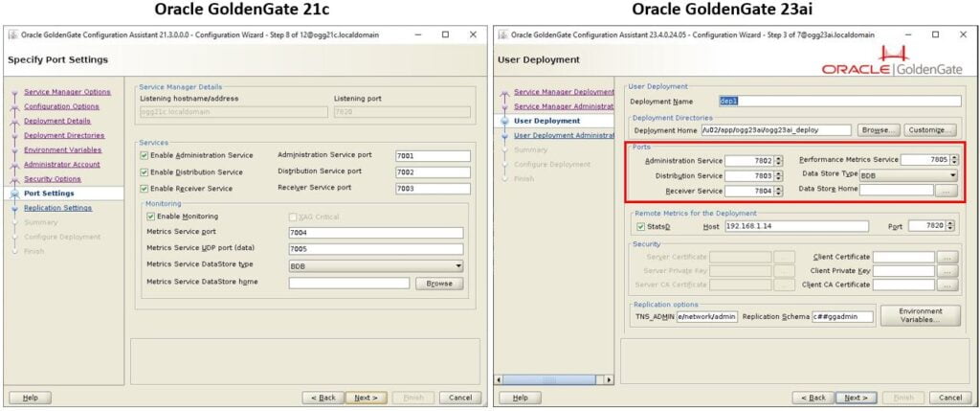980x411 pixels.
Task: Click the Data Store Home ellipsis browse button
Action: pyautogui.click(x=947, y=191)
